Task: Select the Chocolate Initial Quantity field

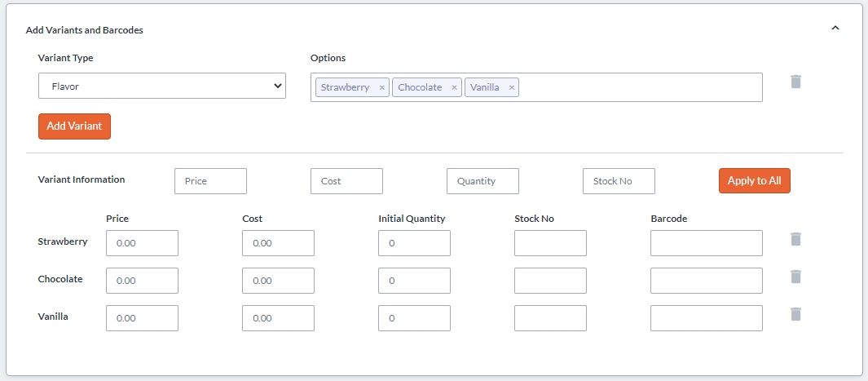Action: tap(414, 281)
